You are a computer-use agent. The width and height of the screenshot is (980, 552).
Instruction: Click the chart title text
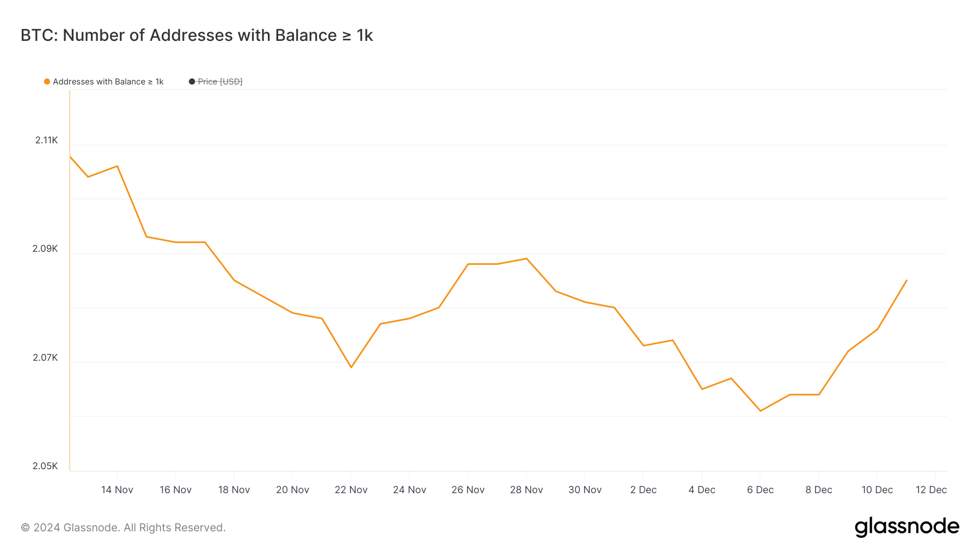coord(197,35)
